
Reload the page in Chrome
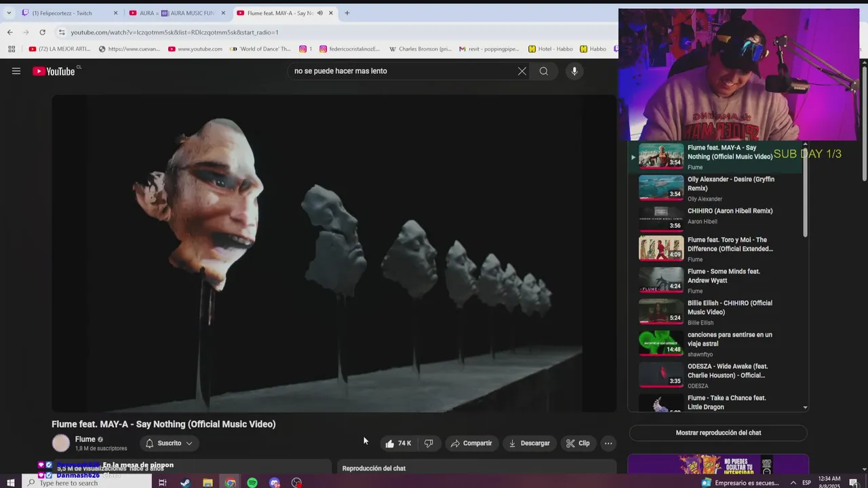(42, 32)
